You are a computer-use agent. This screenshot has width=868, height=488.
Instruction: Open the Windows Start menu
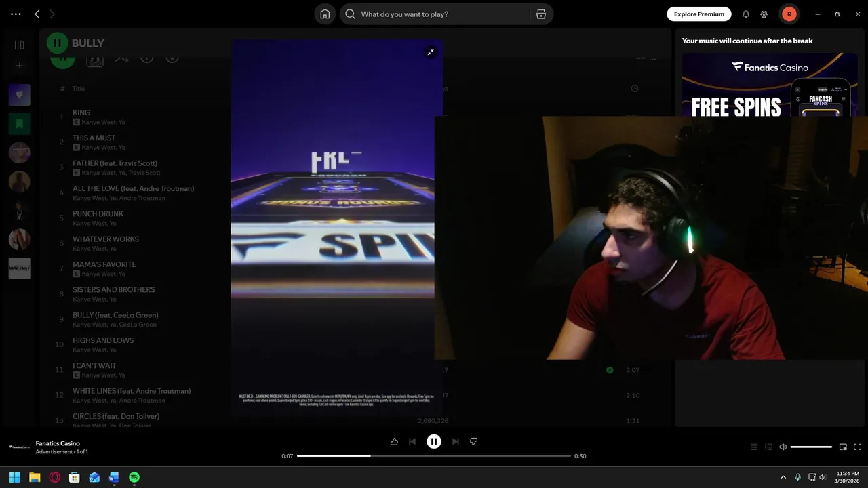pyautogui.click(x=15, y=477)
